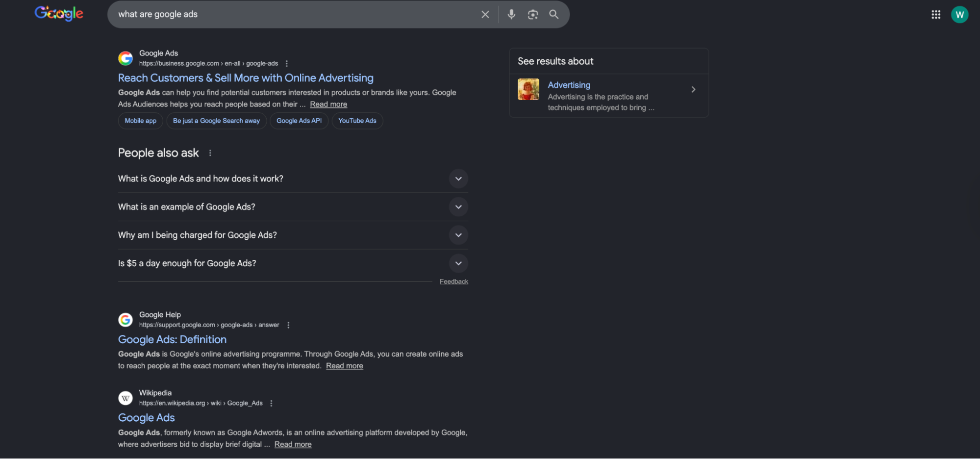The height and width of the screenshot is (459, 980).
Task: Click the magnifying glass search icon
Action: click(x=553, y=15)
